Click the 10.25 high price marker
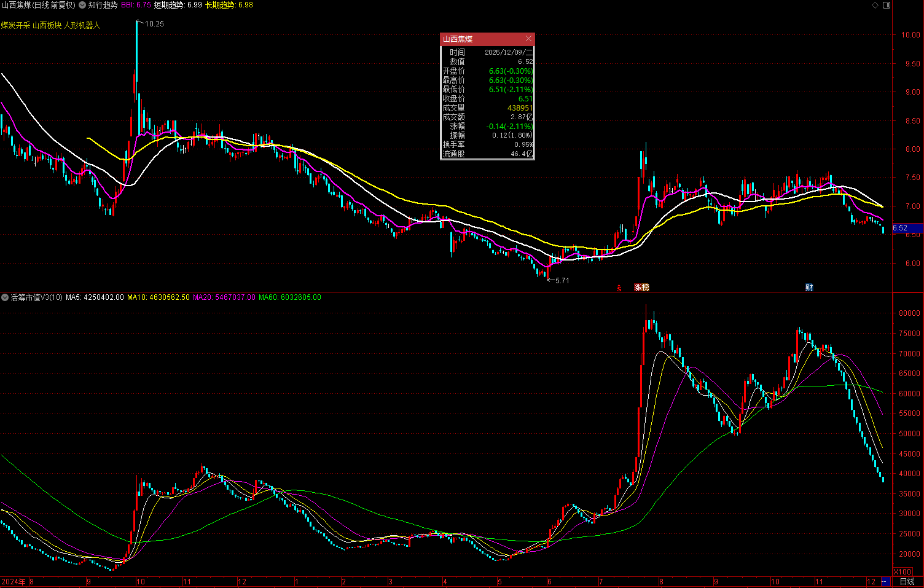This screenshot has height=588, width=924. (154, 24)
